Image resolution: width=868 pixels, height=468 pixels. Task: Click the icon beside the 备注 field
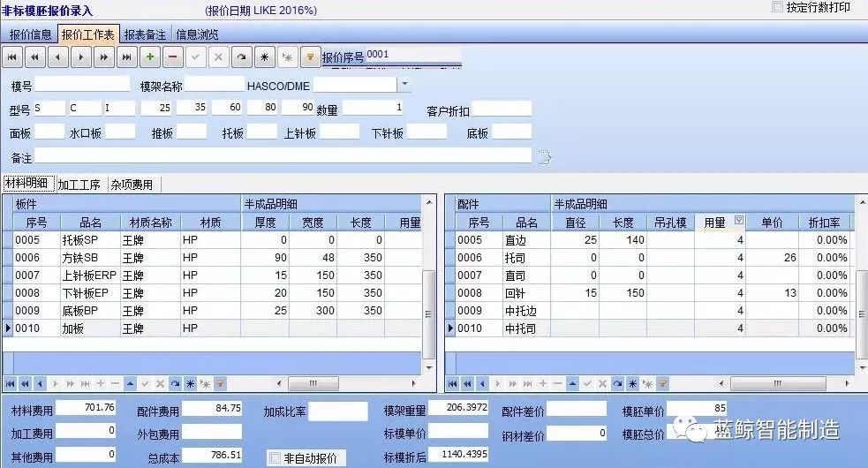pos(545,157)
